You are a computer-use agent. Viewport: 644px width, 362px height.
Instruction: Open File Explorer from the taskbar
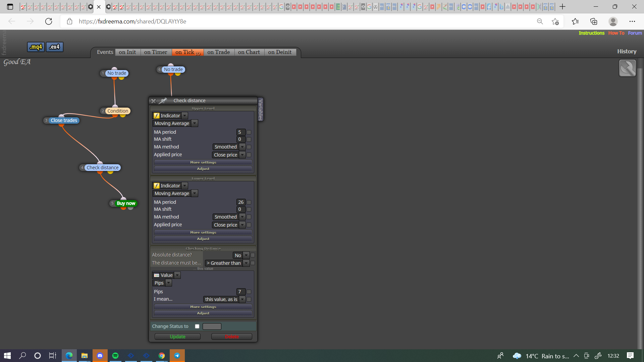pyautogui.click(x=85, y=356)
